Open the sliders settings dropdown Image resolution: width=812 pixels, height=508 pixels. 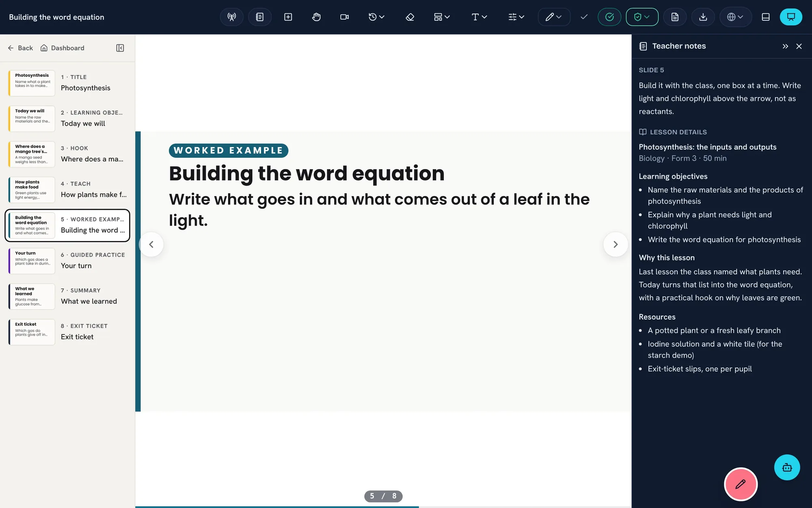516,17
